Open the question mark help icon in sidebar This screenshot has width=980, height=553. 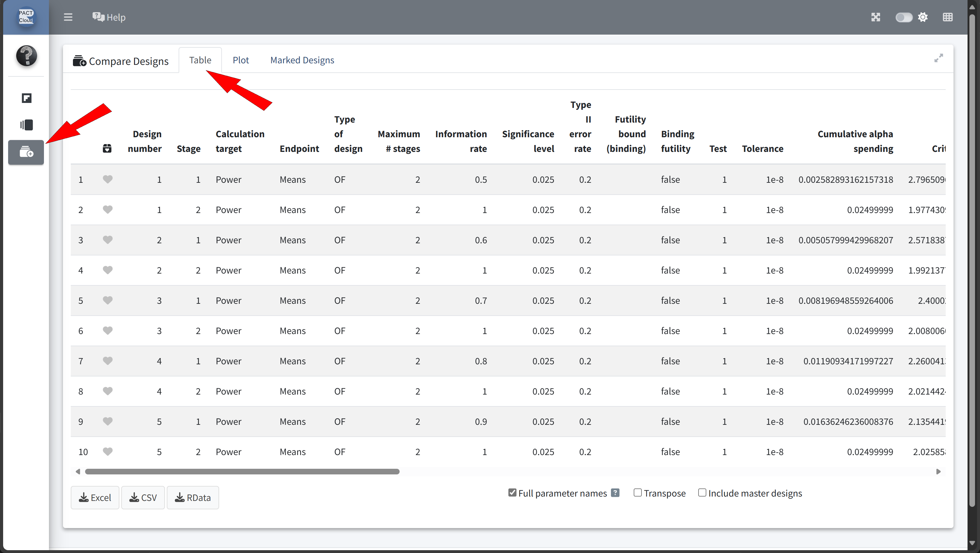tap(26, 56)
